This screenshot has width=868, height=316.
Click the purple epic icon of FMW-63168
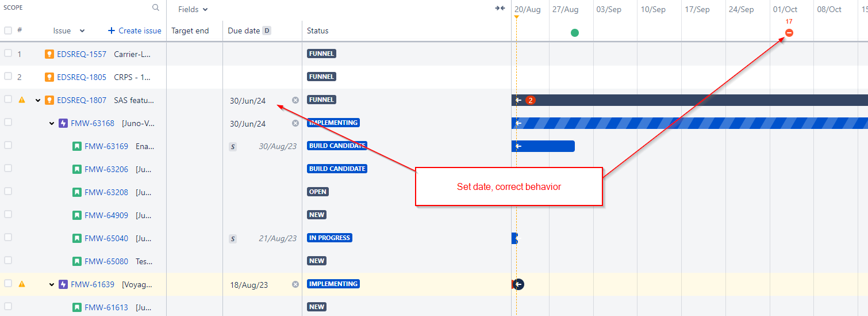[x=63, y=123]
